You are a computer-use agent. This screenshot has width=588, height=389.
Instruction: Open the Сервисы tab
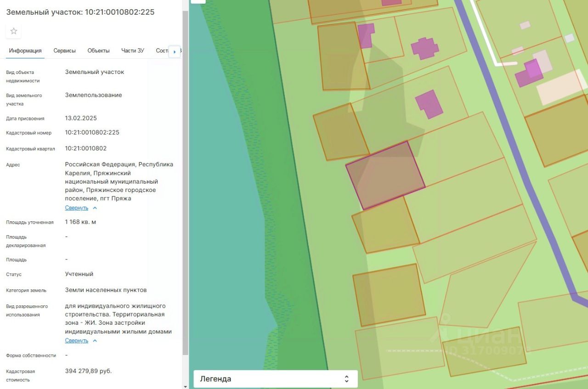(65, 51)
